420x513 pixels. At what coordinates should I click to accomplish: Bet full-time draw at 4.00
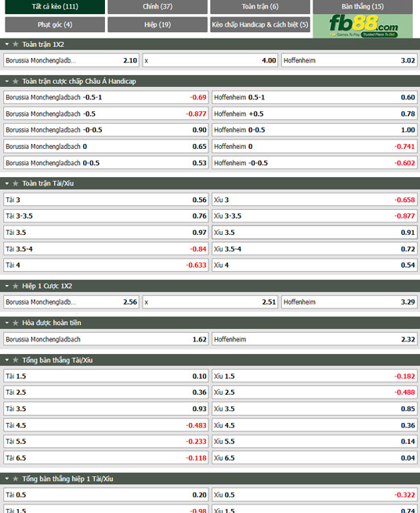point(210,60)
